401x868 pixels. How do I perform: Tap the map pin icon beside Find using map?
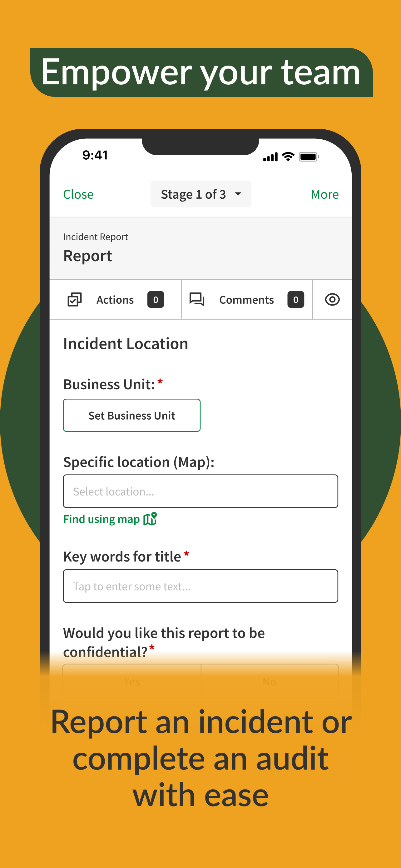[150, 519]
